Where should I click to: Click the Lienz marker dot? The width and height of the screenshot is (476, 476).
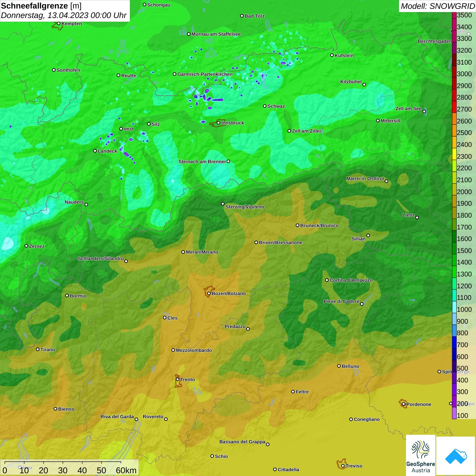click(x=417, y=218)
